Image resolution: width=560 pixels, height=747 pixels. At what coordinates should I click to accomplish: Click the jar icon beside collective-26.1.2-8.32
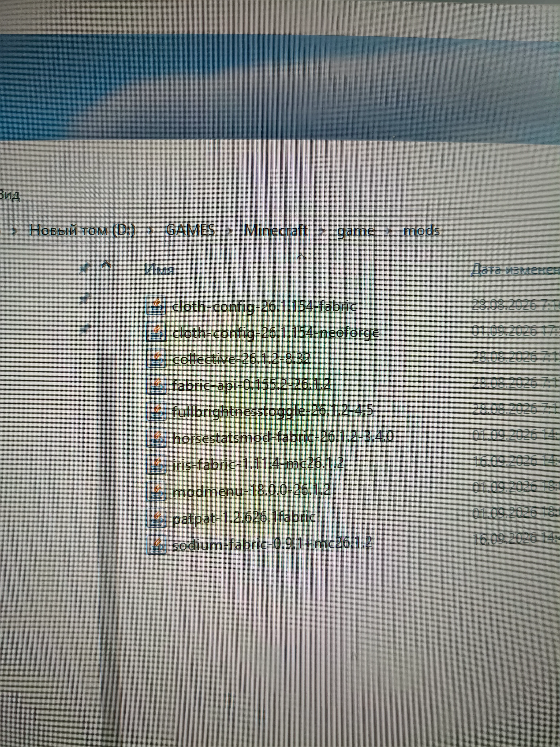click(156, 359)
